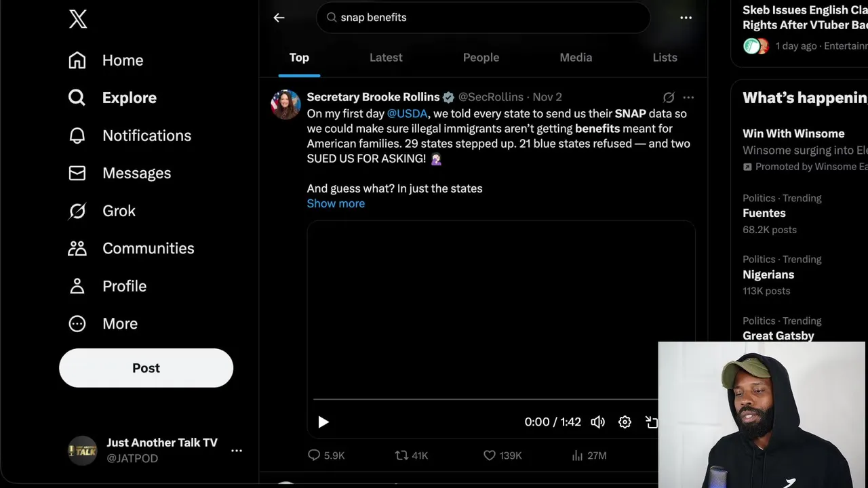Click Show more on the post
Screen dimensions: 868x488
tap(336, 203)
